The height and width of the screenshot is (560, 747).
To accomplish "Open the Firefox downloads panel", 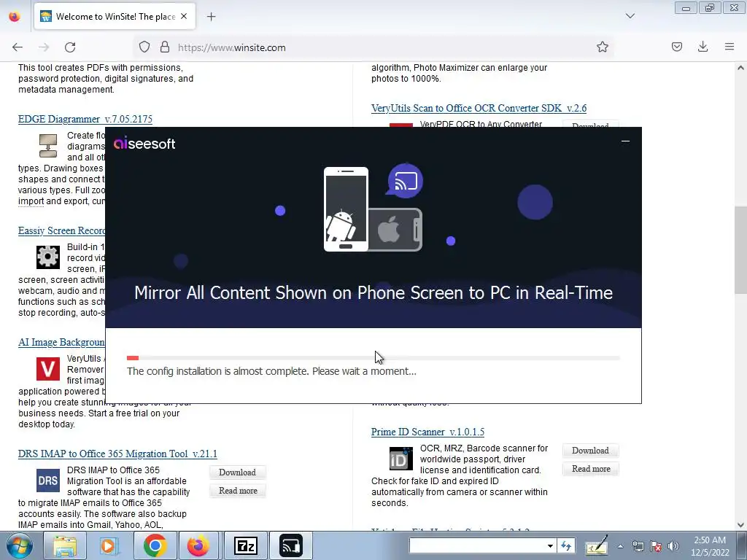I will click(x=703, y=47).
